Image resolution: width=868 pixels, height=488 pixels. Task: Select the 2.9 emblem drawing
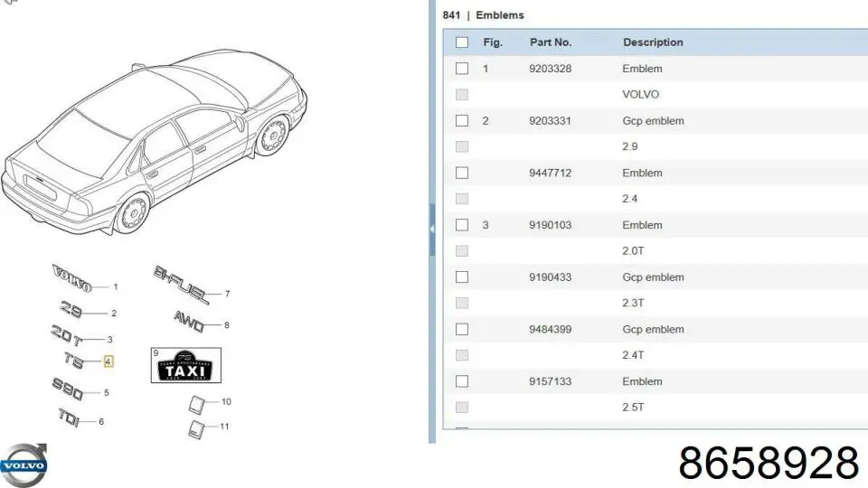click(71, 309)
